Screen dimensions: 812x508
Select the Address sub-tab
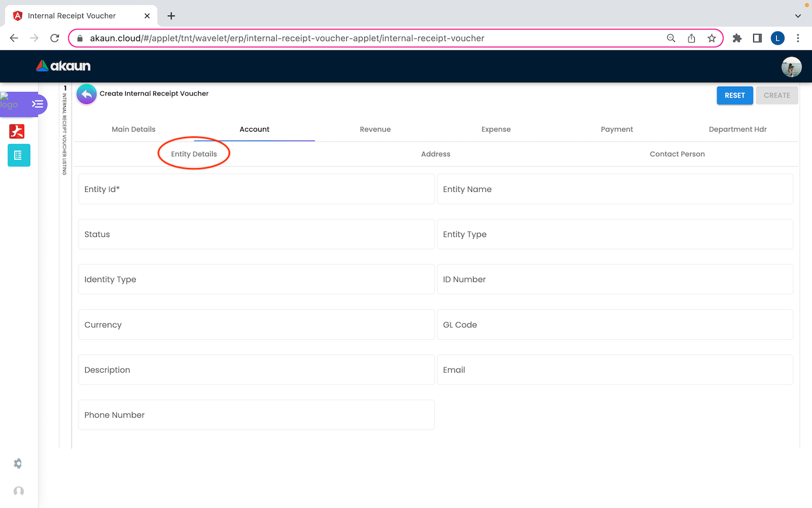tap(435, 154)
